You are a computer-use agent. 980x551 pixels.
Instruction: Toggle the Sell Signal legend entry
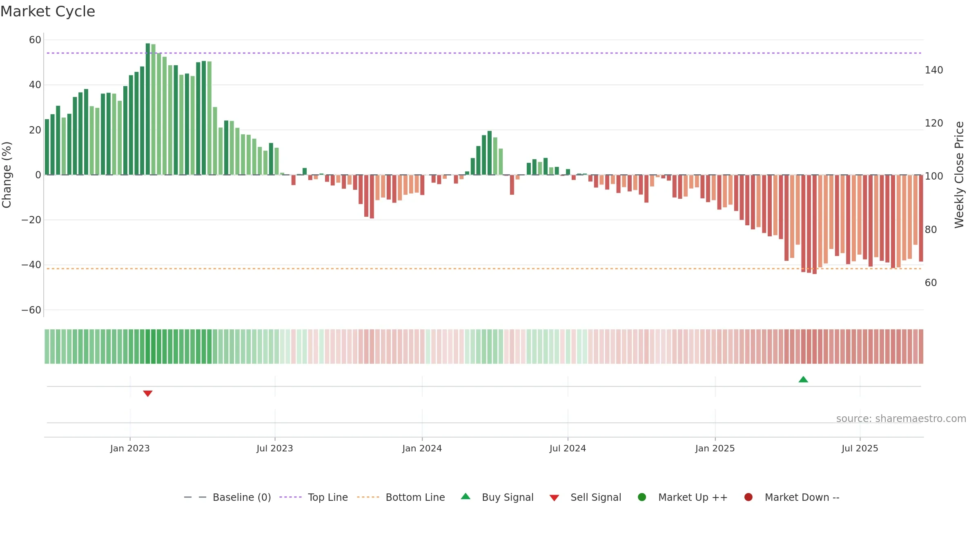pos(585,497)
